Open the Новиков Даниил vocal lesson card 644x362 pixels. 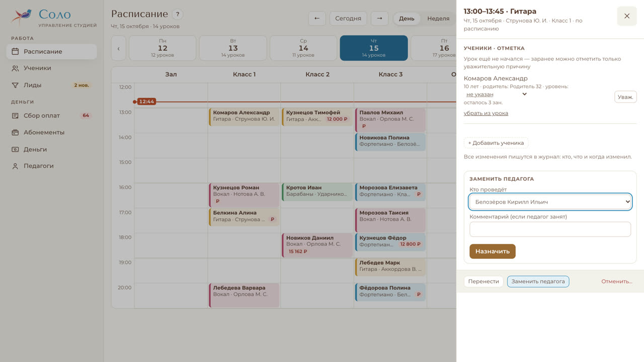[x=317, y=245]
